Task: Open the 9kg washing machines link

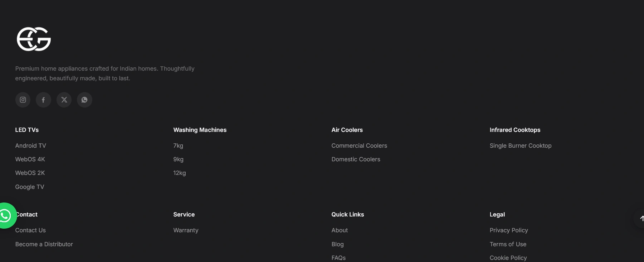Action: (x=179, y=159)
